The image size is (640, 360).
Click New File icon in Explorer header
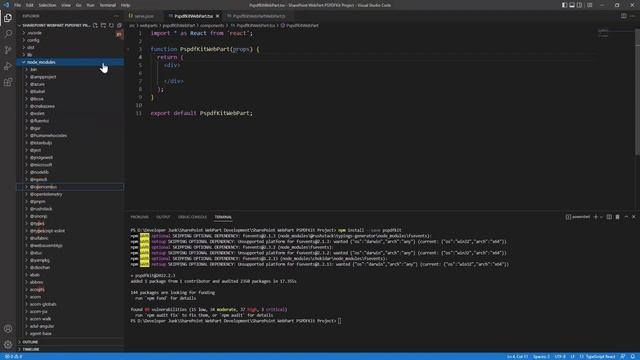[95, 25]
